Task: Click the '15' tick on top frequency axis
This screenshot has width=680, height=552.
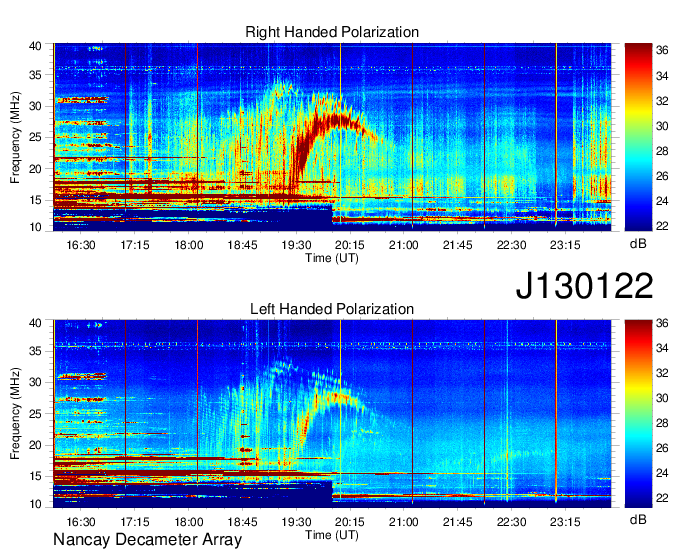Action: pos(36,200)
